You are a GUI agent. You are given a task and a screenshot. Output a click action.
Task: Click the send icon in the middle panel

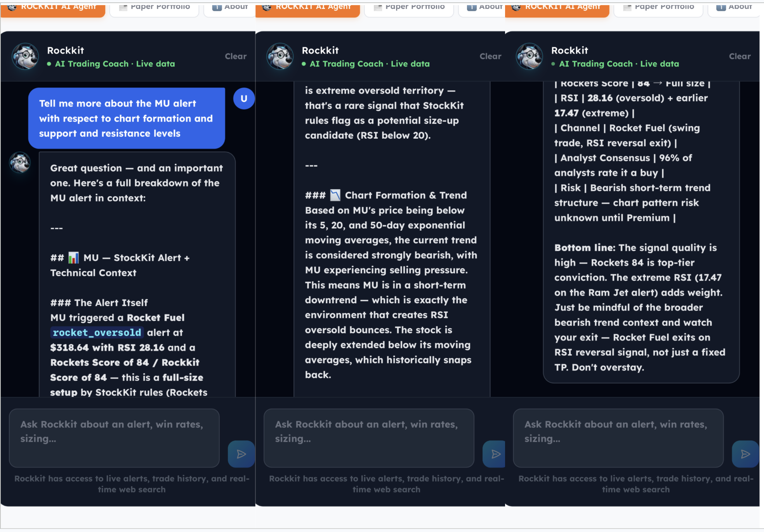click(x=493, y=454)
